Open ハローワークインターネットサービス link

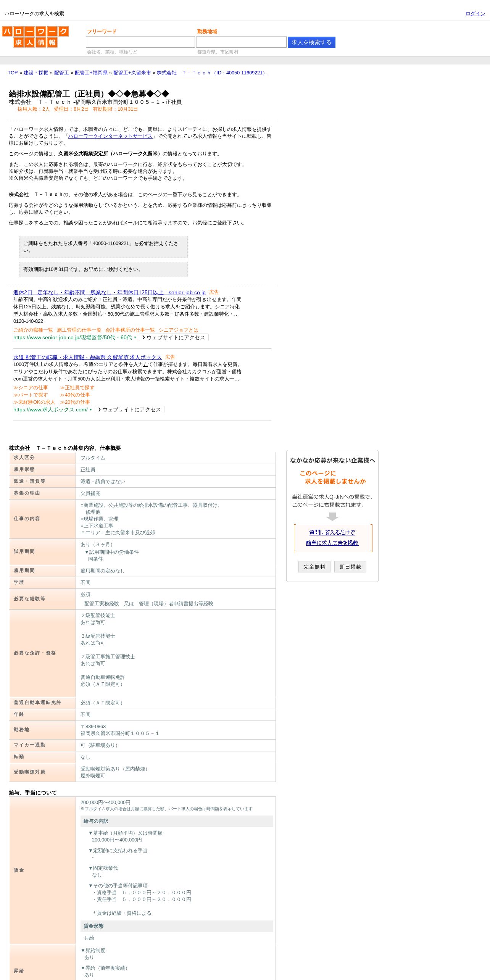click(x=110, y=136)
